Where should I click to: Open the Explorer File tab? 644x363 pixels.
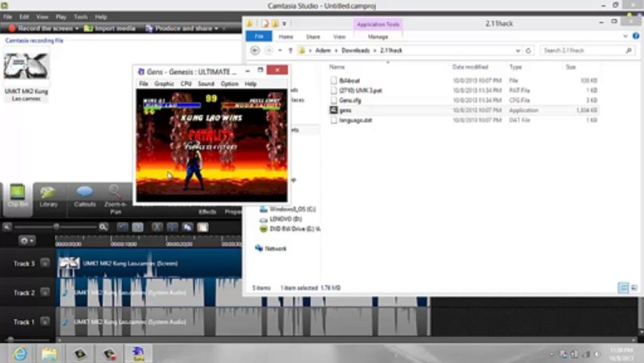click(x=259, y=37)
